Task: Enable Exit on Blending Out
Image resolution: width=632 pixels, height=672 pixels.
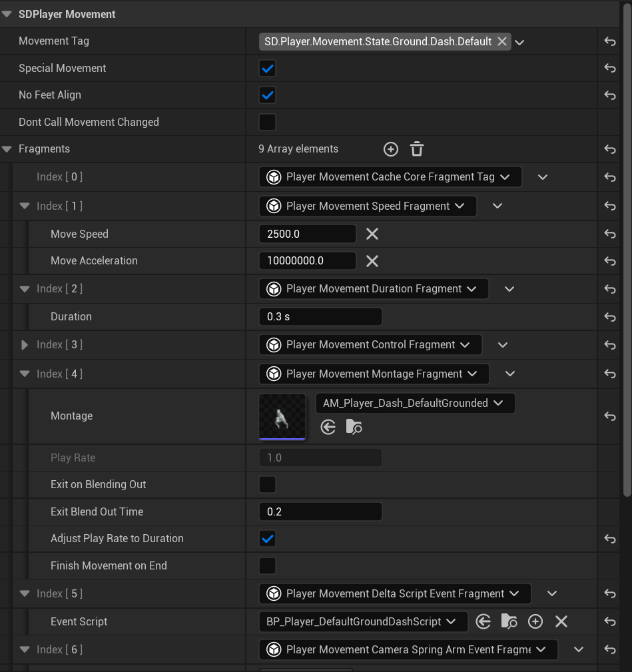Action: pos(267,485)
